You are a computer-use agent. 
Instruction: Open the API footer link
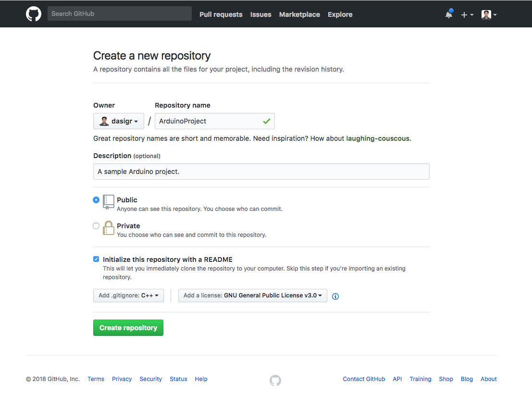[x=397, y=379]
